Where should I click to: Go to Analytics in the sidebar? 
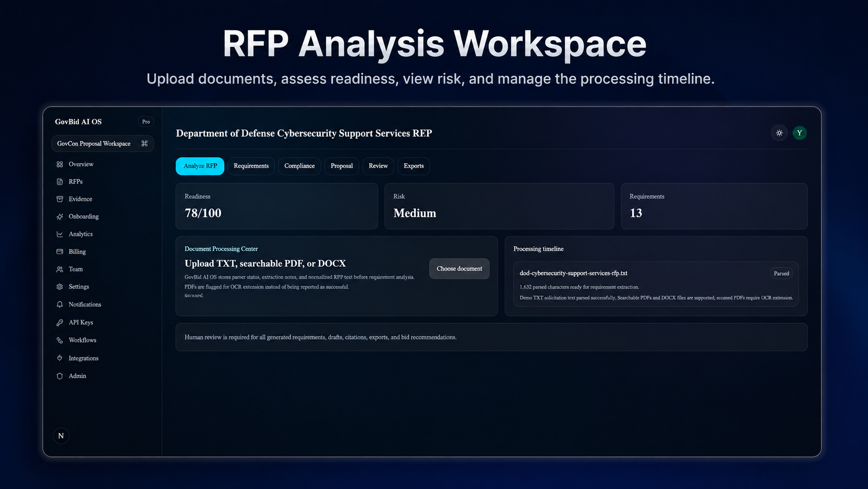pyautogui.click(x=80, y=234)
